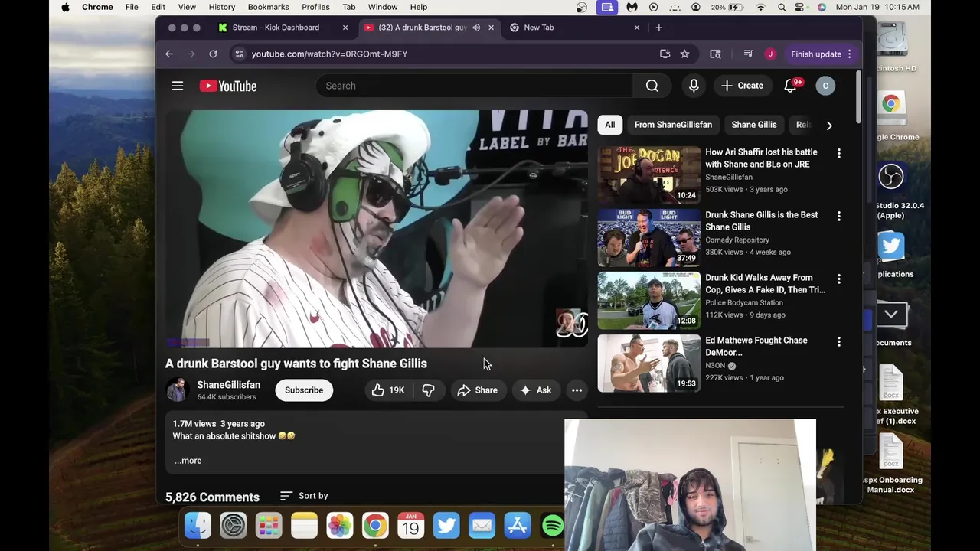
Task: Select the All filter chip
Action: [x=609, y=125]
